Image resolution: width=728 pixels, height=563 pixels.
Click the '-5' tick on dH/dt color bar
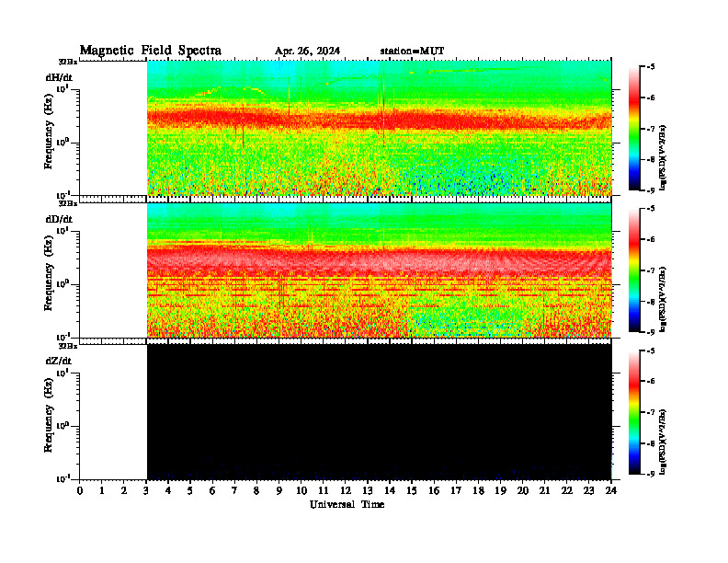[651, 67]
